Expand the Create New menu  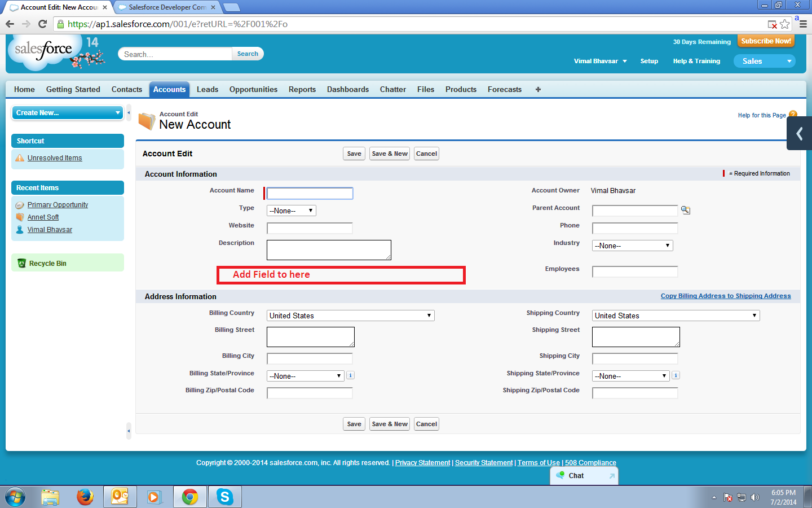tap(68, 113)
